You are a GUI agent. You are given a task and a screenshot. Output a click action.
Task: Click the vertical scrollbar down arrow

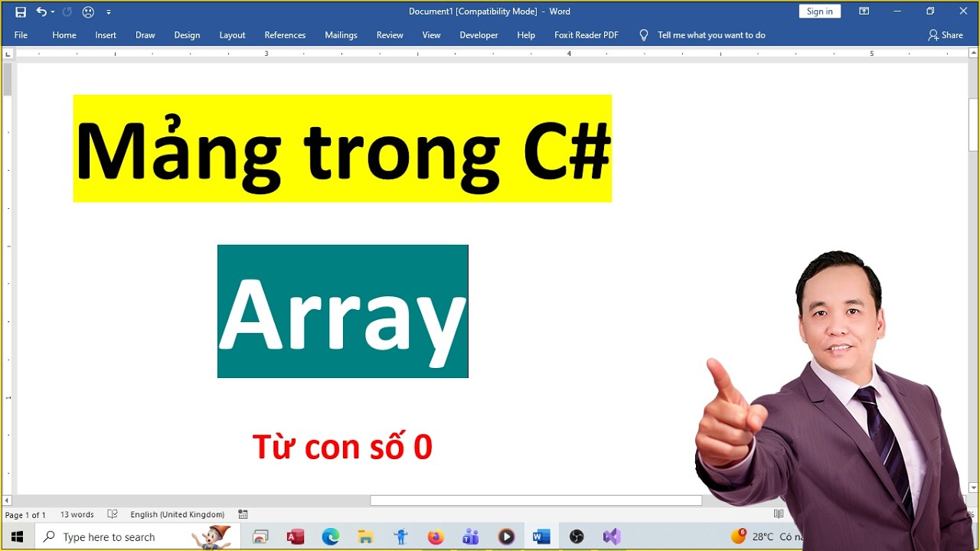973,487
